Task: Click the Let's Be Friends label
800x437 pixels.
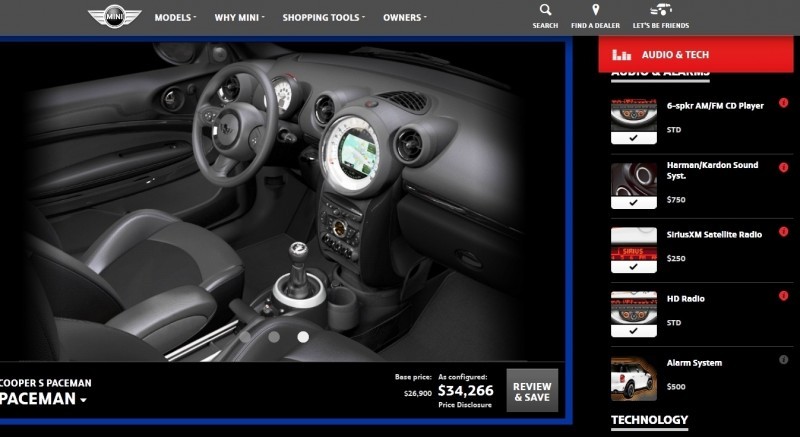Action: pyautogui.click(x=661, y=25)
